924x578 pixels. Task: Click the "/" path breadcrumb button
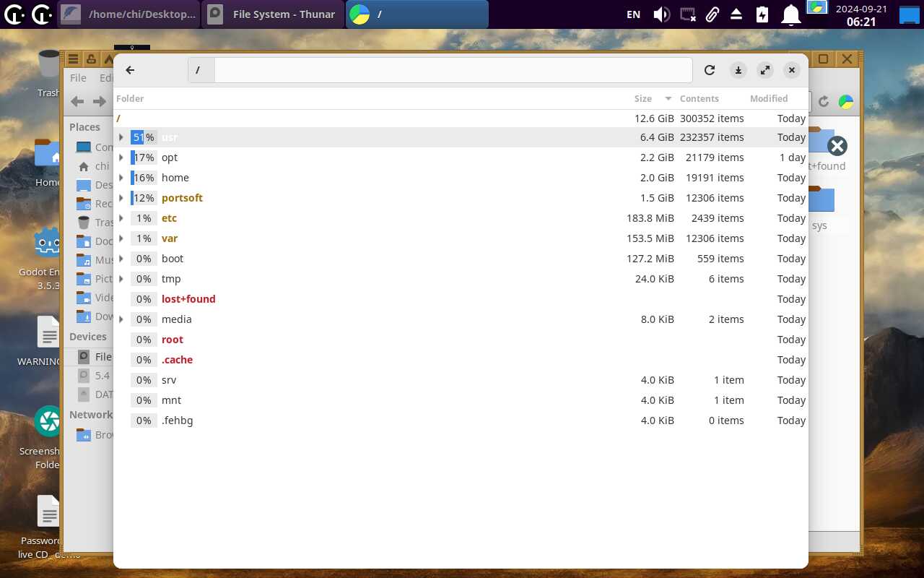[201, 70]
